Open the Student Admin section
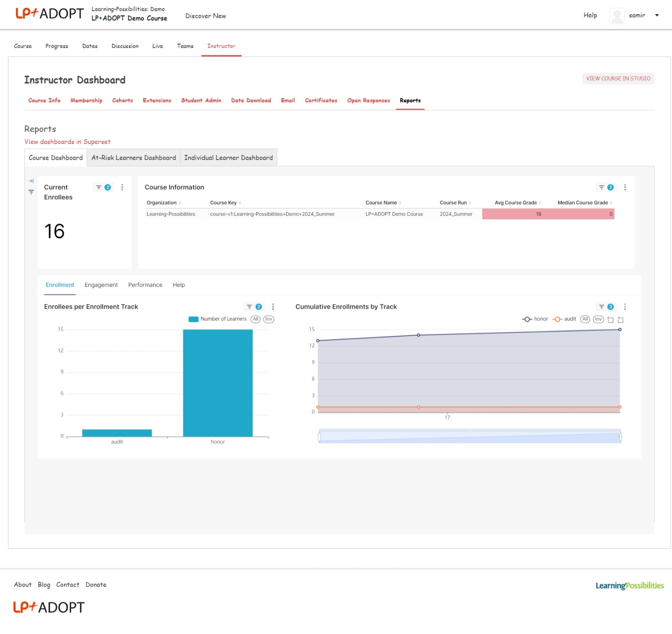 click(x=201, y=100)
